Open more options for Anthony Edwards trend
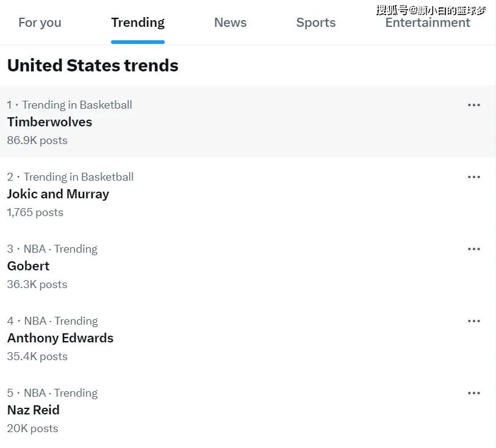Viewport: 496px width, 448px height. [474, 321]
